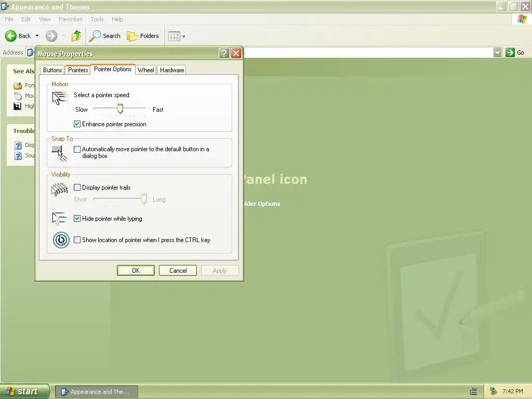Open the Views dropdown arrow
The height and width of the screenshot is (399, 532).
pyautogui.click(x=183, y=36)
